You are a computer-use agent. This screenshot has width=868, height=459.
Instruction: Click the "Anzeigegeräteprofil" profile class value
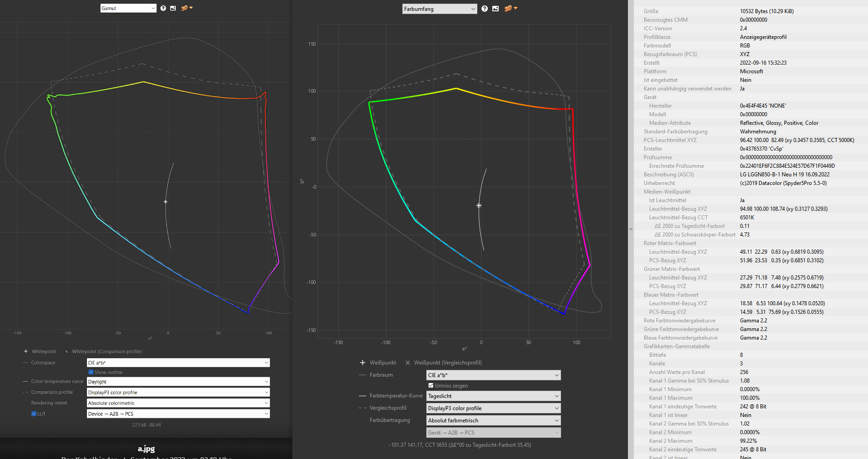(x=763, y=37)
